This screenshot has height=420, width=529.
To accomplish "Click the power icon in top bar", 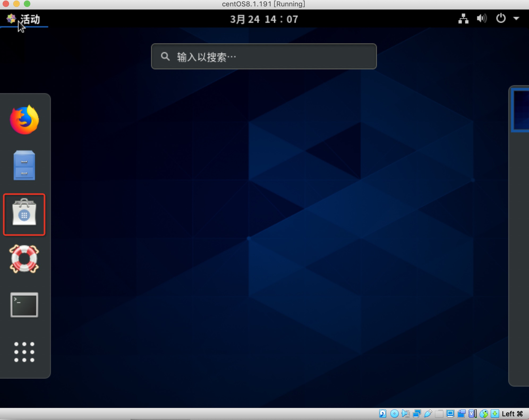I will pyautogui.click(x=501, y=19).
